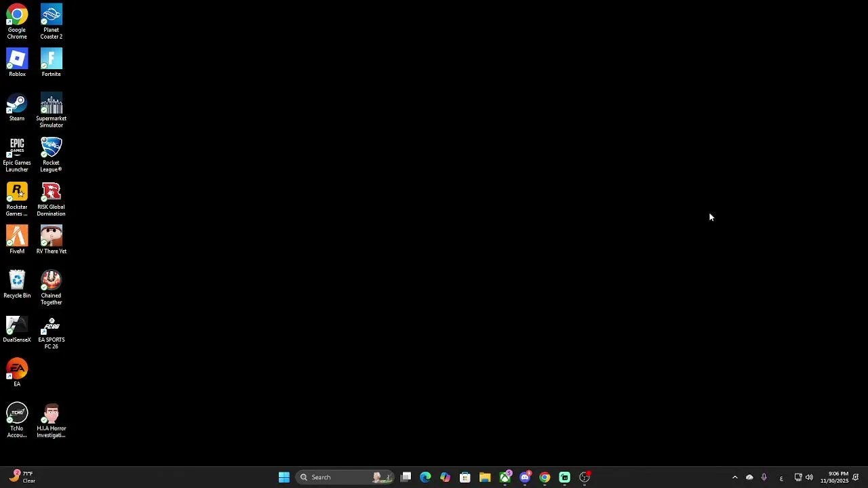Open the Windows Start menu
This screenshot has height=488, width=868.
point(284,477)
